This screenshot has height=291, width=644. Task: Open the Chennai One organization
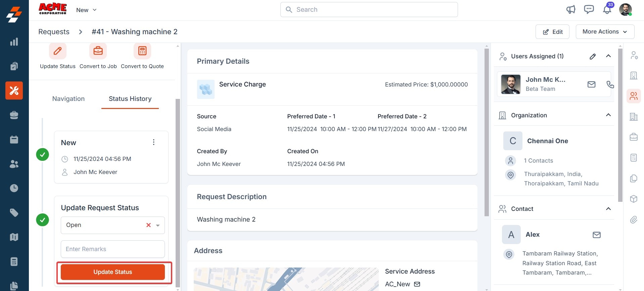point(548,141)
